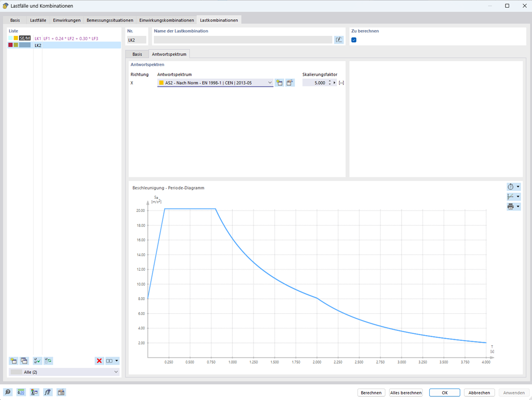Switch to the Lastfälle tab
This screenshot has height=400, width=532.
[38, 20]
